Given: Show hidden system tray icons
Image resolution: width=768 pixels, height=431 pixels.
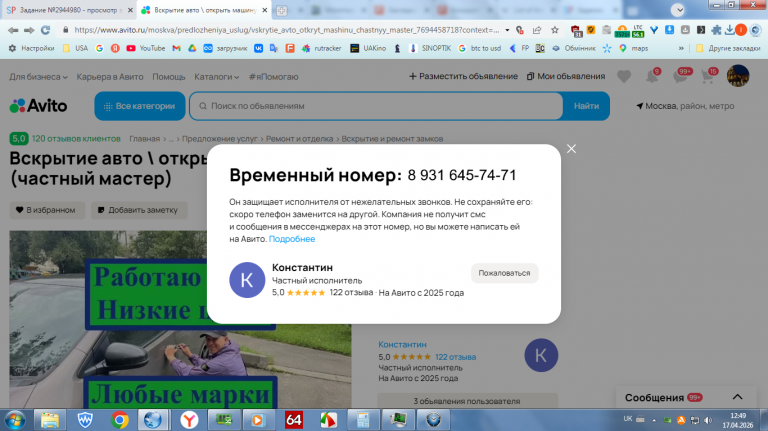Looking at the screenshot, I should [654, 420].
